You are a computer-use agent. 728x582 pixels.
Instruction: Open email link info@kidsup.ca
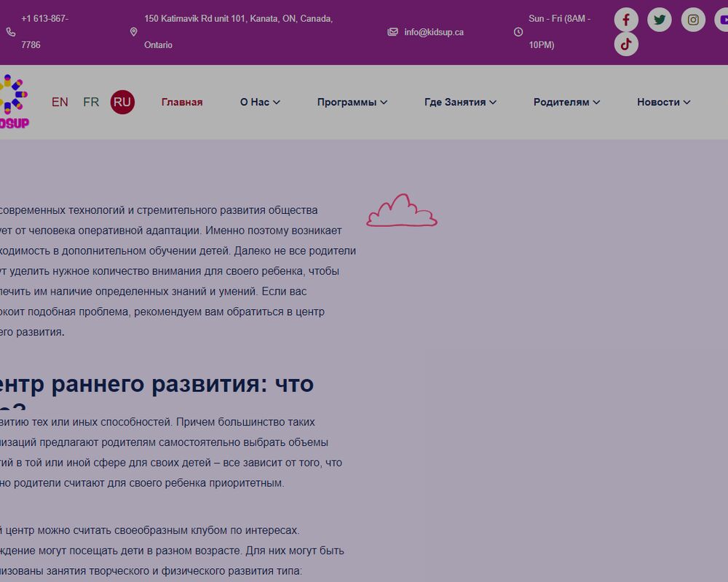(433, 32)
